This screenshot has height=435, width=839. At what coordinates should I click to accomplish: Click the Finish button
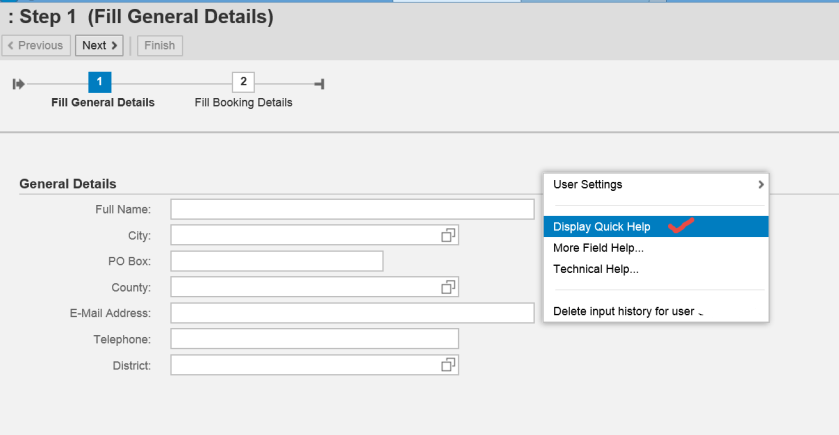click(x=159, y=45)
